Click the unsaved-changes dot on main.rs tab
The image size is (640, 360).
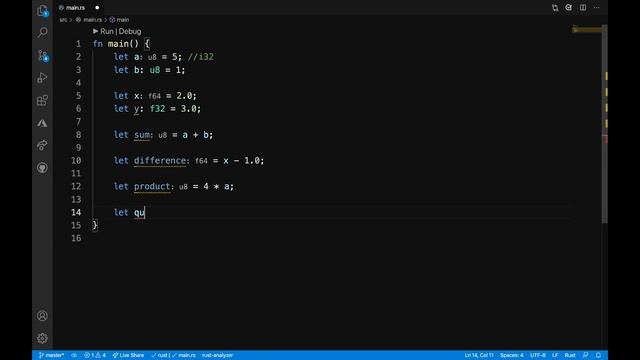coord(97,8)
